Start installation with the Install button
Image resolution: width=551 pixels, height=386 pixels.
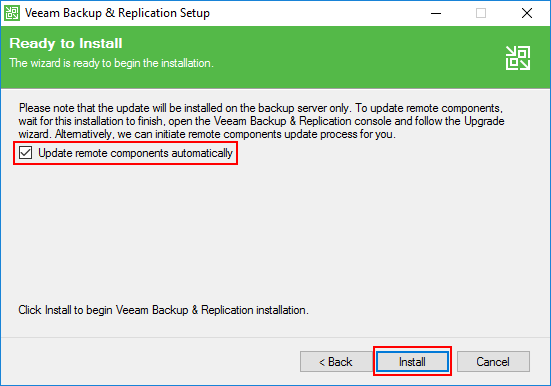[412, 361]
